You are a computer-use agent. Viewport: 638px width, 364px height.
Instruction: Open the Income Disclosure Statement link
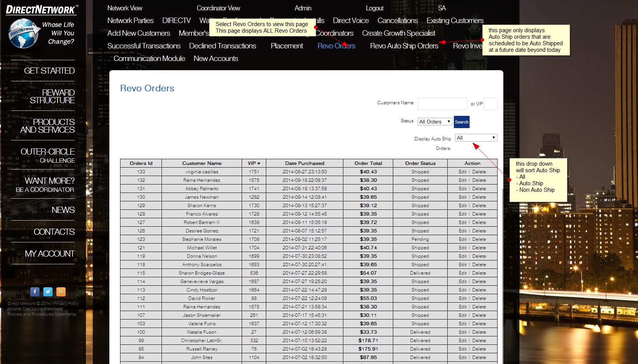[35, 309]
